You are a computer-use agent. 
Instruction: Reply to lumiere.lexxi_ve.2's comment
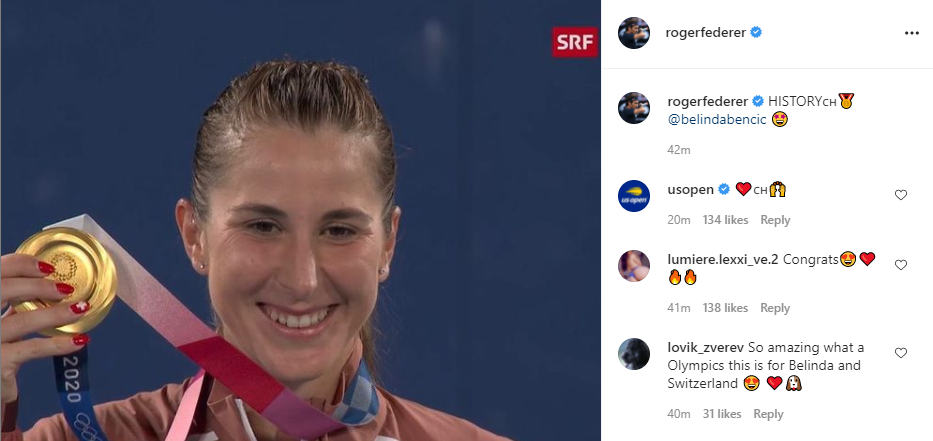coord(775,308)
